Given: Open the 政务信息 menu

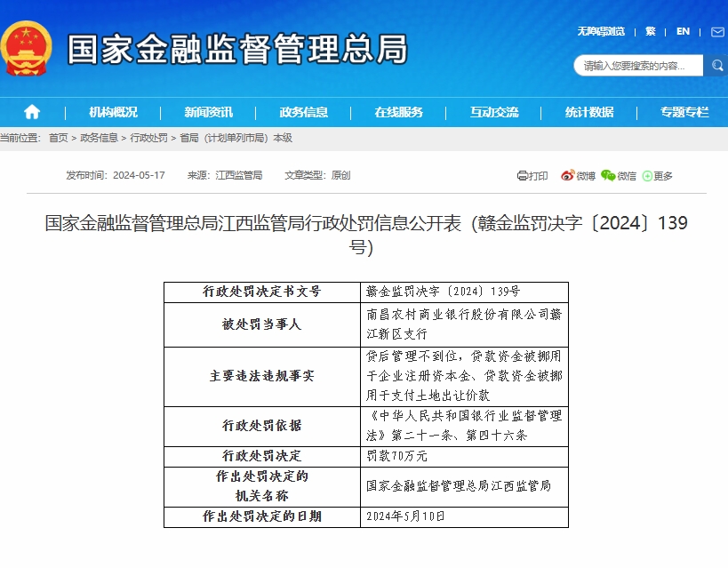Looking at the screenshot, I should [x=304, y=112].
